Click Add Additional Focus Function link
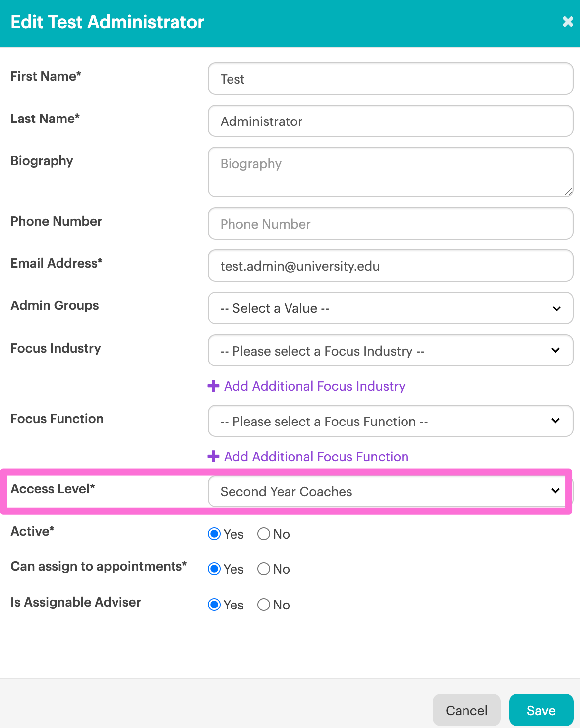The image size is (580, 728). pyautogui.click(x=316, y=456)
